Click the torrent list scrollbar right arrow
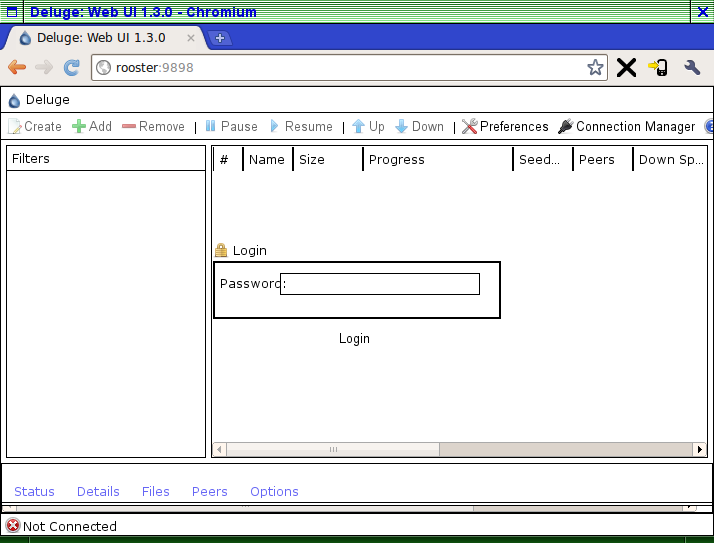 point(700,450)
